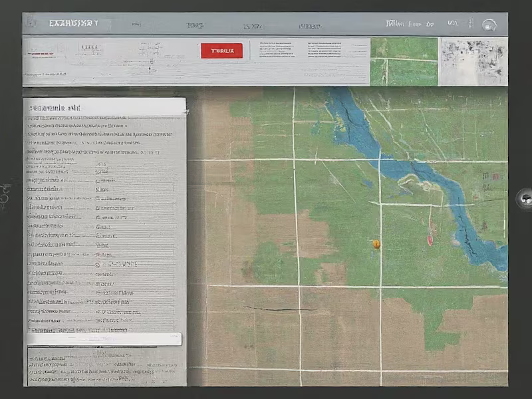532x399 pixels.
Task: Click the app logo icon in the header
Action: click(31, 23)
